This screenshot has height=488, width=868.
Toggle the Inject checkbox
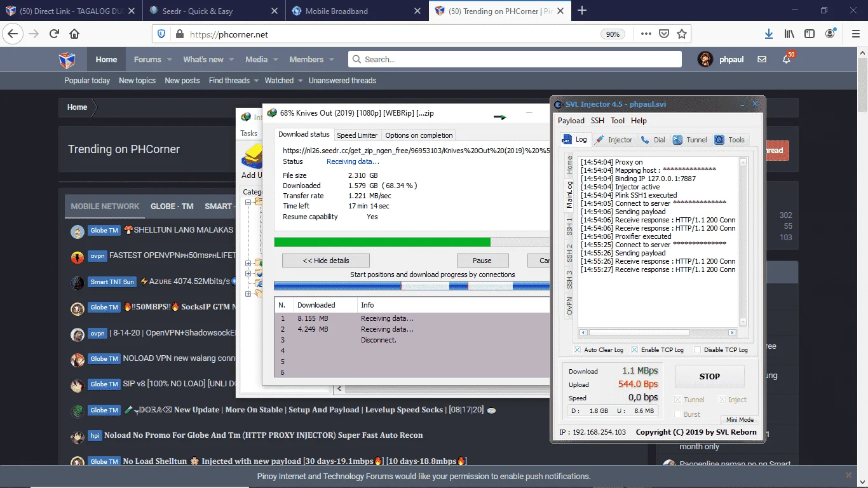click(x=722, y=400)
